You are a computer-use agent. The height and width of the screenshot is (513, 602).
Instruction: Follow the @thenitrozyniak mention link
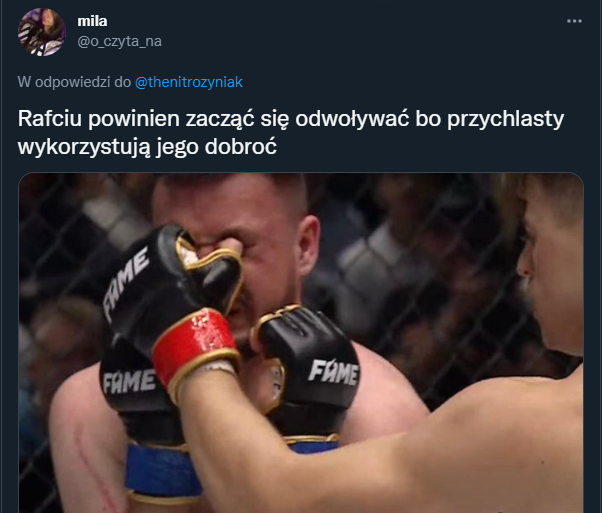tap(189, 82)
